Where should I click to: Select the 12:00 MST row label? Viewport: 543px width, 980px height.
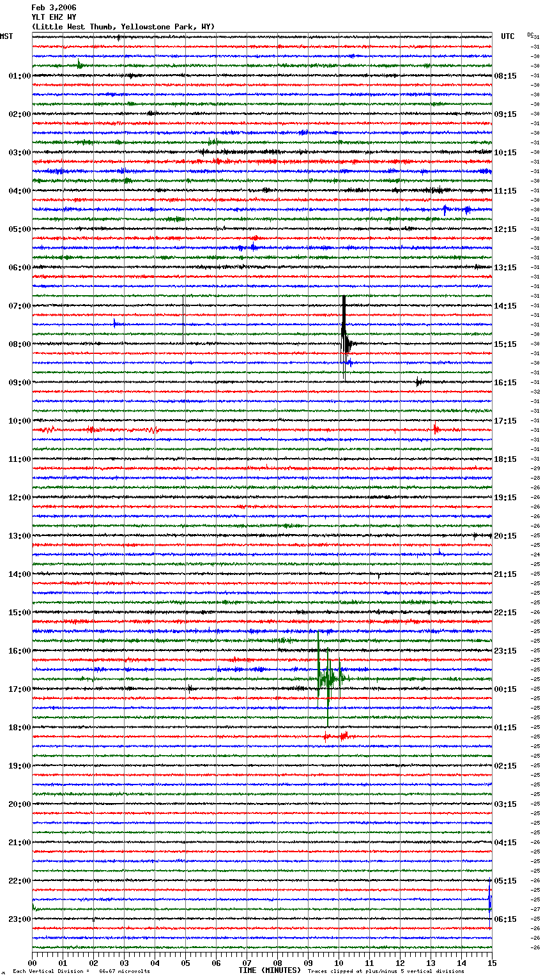[20, 498]
